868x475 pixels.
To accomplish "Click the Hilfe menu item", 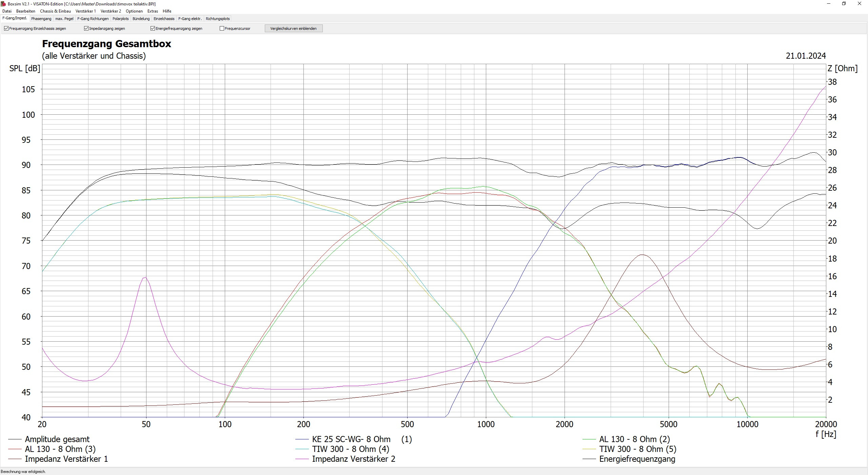I will coord(167,11).
